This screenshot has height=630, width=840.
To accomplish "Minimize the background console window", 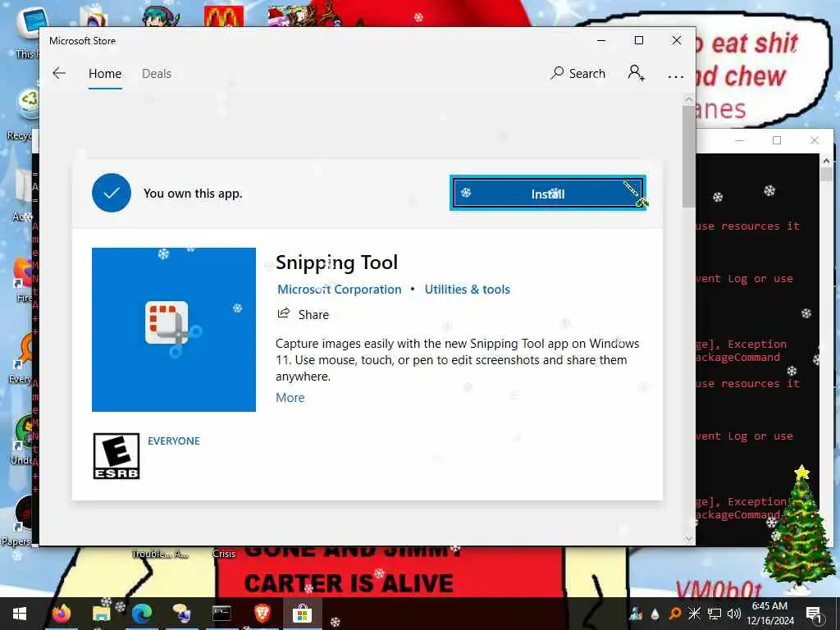I will tap(740, 140).
